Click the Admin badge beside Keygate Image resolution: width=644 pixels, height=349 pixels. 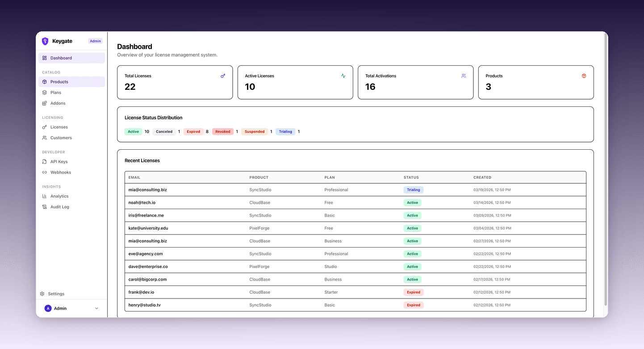(x=95, y=41)
